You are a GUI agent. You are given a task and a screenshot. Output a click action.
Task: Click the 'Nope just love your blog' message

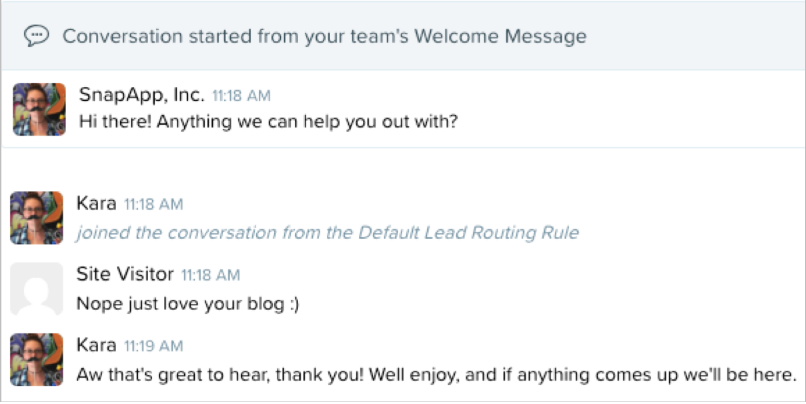pos(188,304)
